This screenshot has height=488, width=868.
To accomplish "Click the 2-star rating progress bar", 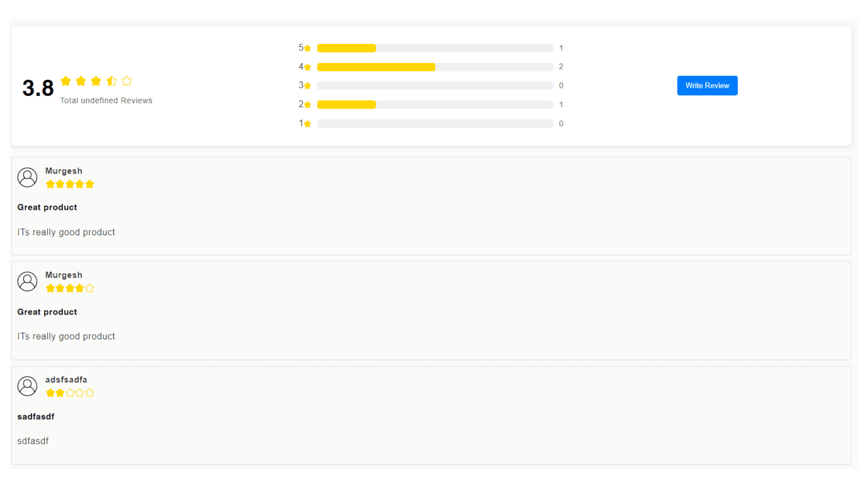I will point(435,105).
